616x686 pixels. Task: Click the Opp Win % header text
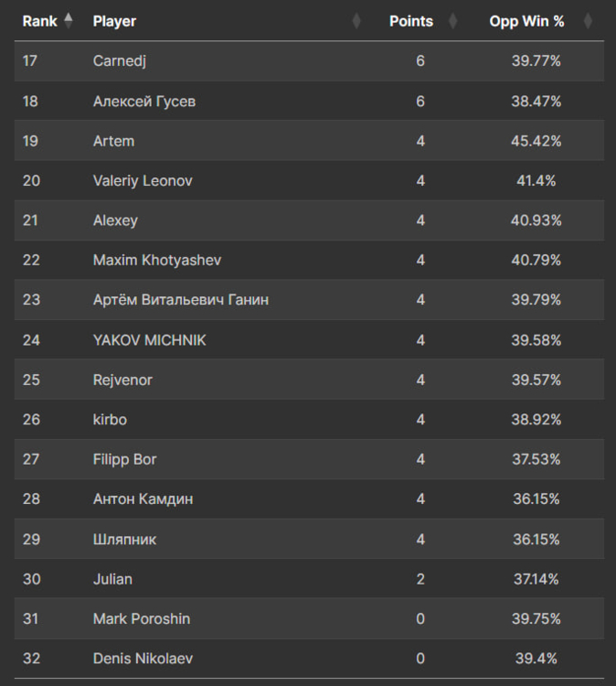[x=526, y=21]
